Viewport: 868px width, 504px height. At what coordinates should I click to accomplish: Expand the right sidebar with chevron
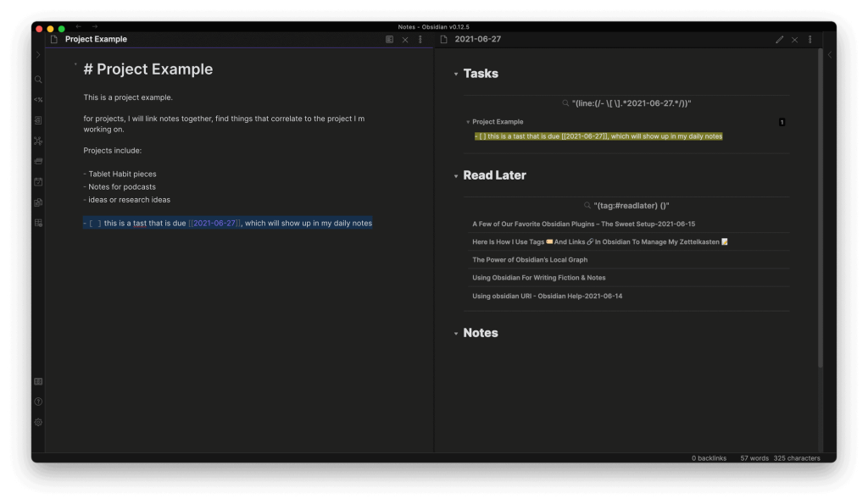point(829,55)
